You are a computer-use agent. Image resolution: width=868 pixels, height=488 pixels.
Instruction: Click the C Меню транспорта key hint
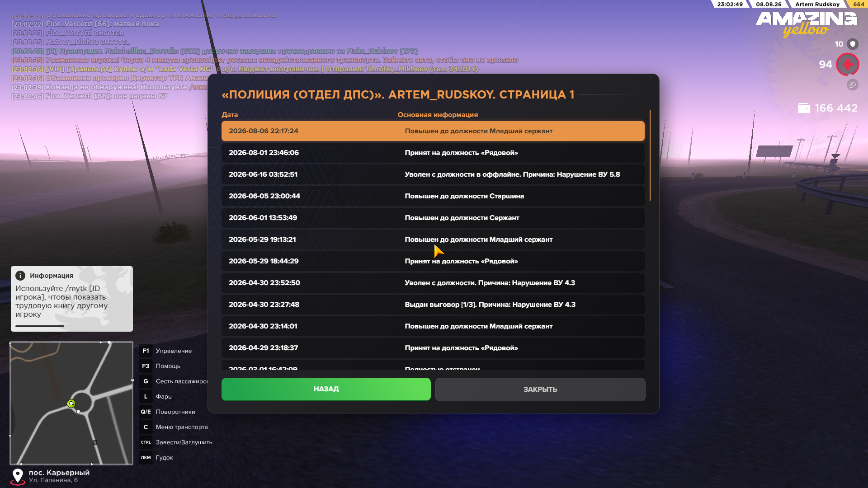pyautogui.click(x=174, y=427)
